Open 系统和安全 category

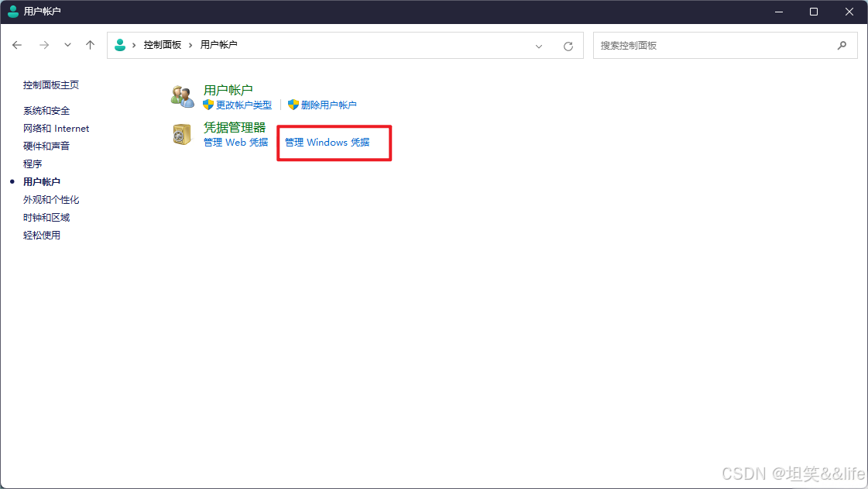point(46,111)
